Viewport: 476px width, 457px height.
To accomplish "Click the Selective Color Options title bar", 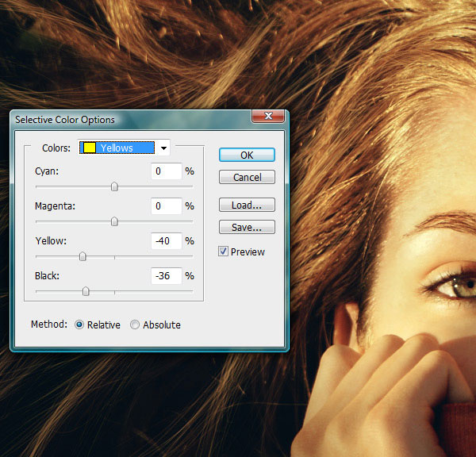I will coord(131,120).
